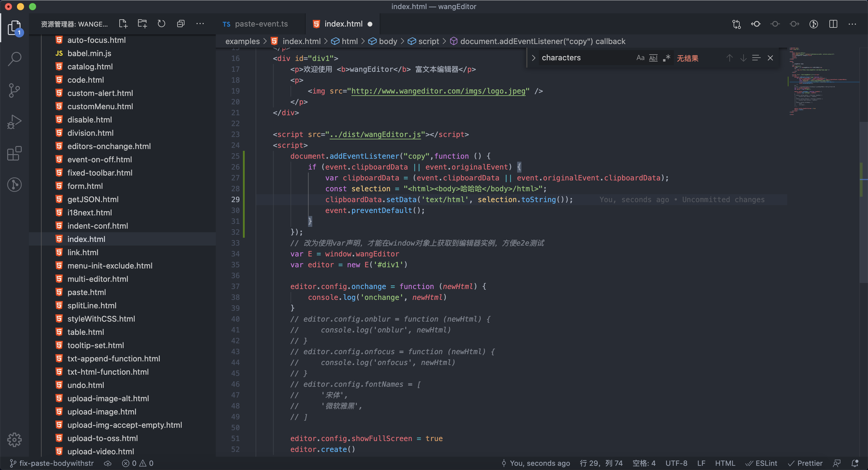Split the editor to the right
This screenshot has width=868, height=470.
point(833,24)
